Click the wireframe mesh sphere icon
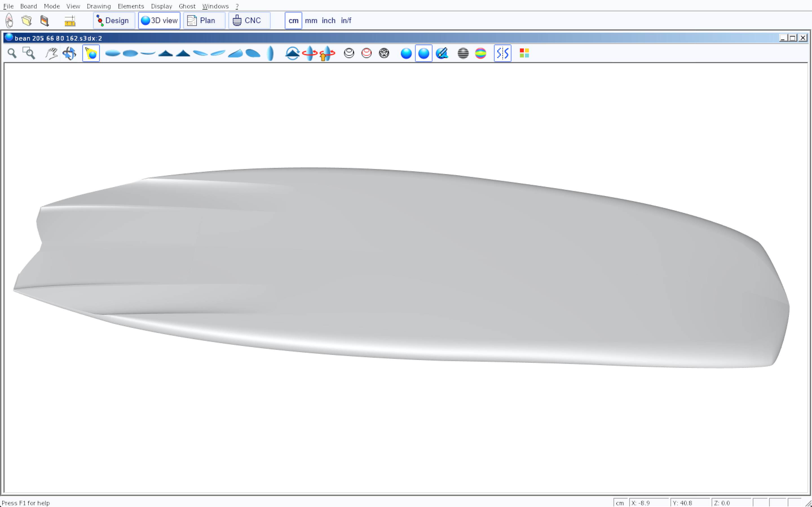Image resolution: width=812 pixels, height=507 pixels. point(384,53)
